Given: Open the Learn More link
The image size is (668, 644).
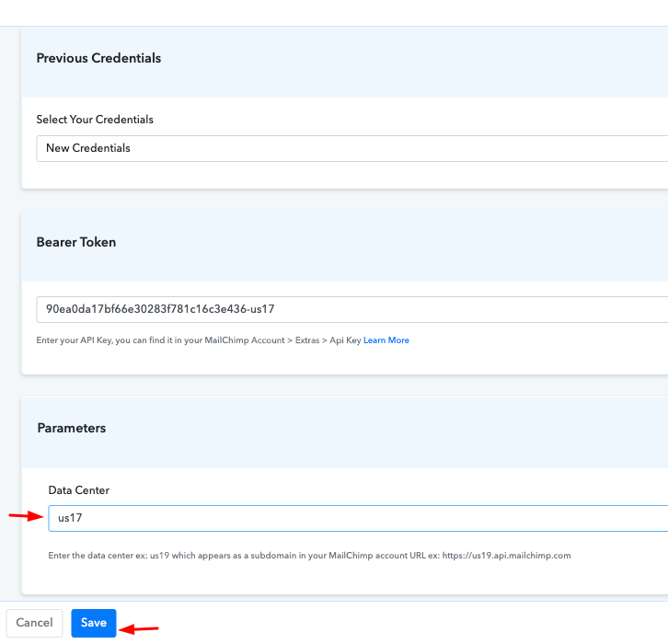Looking at the screenshot, I should pyautogui.click(x=386, y=340).
